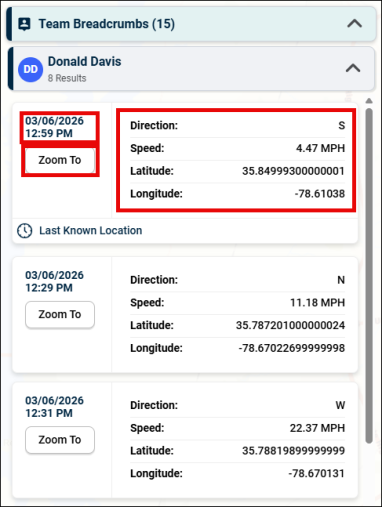Click the 03/06/2026 12:59 PM timestamp
Screen dimensions: 382x507
[x=54, y=127]
